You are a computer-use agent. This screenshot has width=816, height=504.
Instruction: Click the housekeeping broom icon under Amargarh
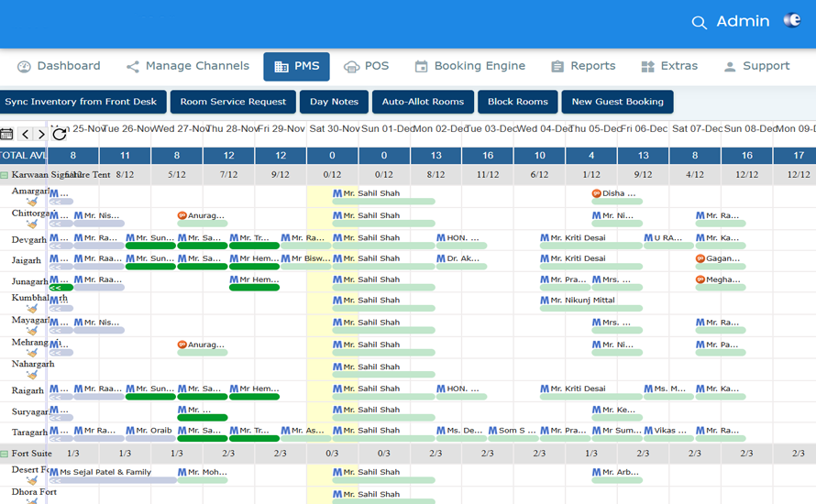32,202
